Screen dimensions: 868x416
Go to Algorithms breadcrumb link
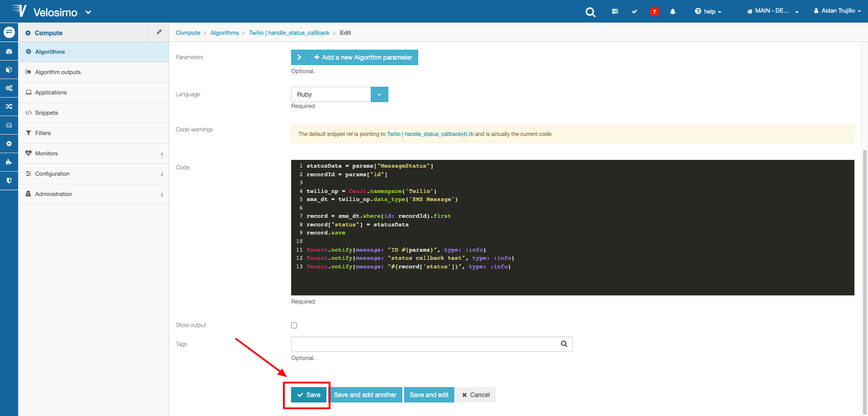tap(225, 33)
